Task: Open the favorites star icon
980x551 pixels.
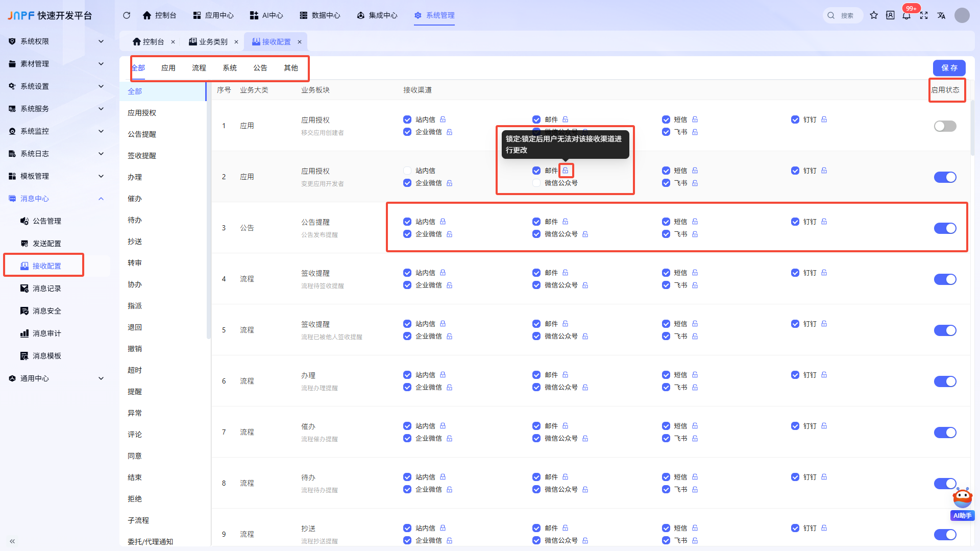Action: pos(874,15)
